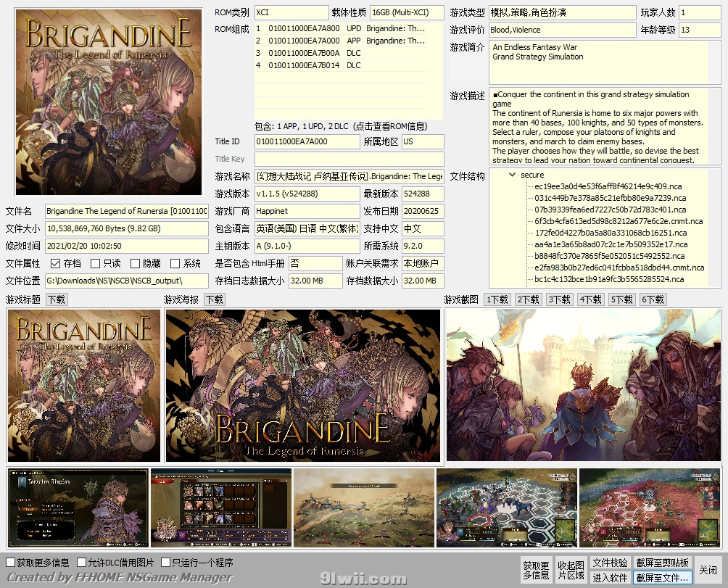Click the 游戏描述 description text box
Screen dimensions: 728x588
[x=605, y=125]
